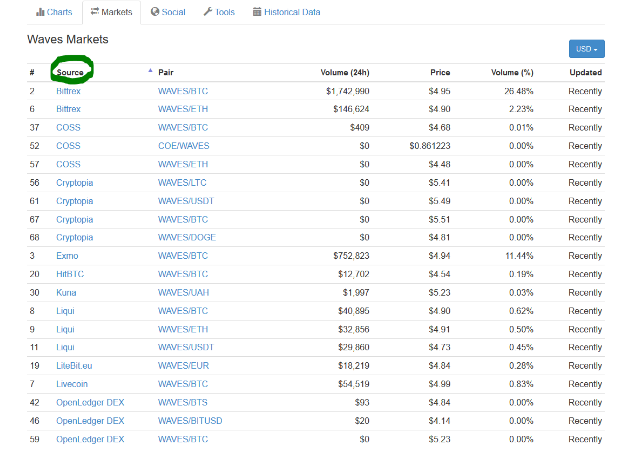Switch to the Social tab
This screenshot has width=624, height=456.
(168, 12)
